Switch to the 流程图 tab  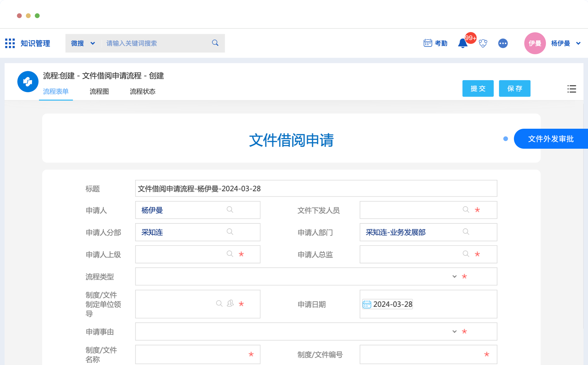click(99, 91)
